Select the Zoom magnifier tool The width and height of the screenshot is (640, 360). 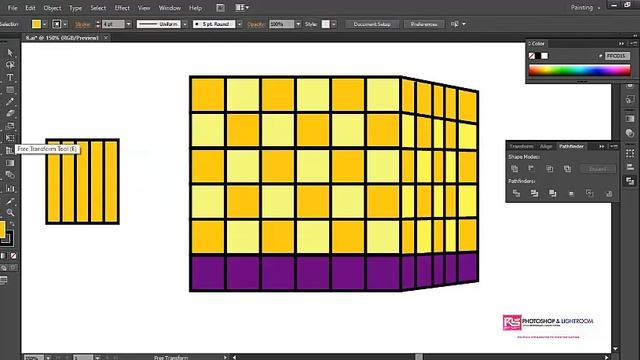pyautogui.click(x=10, y=213)
